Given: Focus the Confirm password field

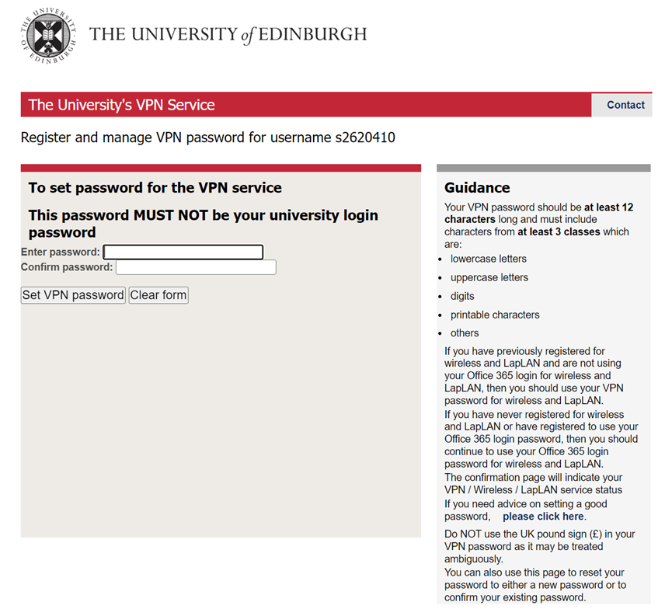Looking at the screenshot, I should tap(196, 267).
